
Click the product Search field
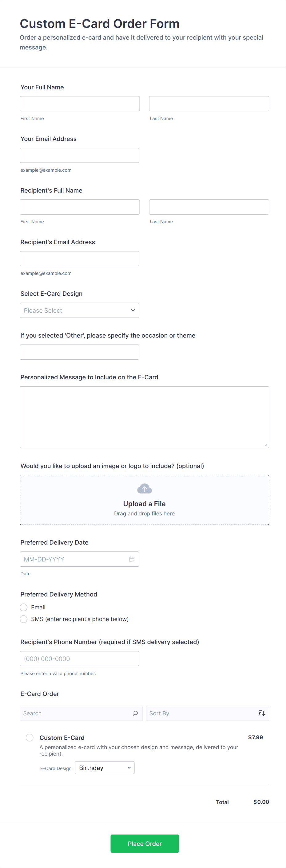point(76,713)
